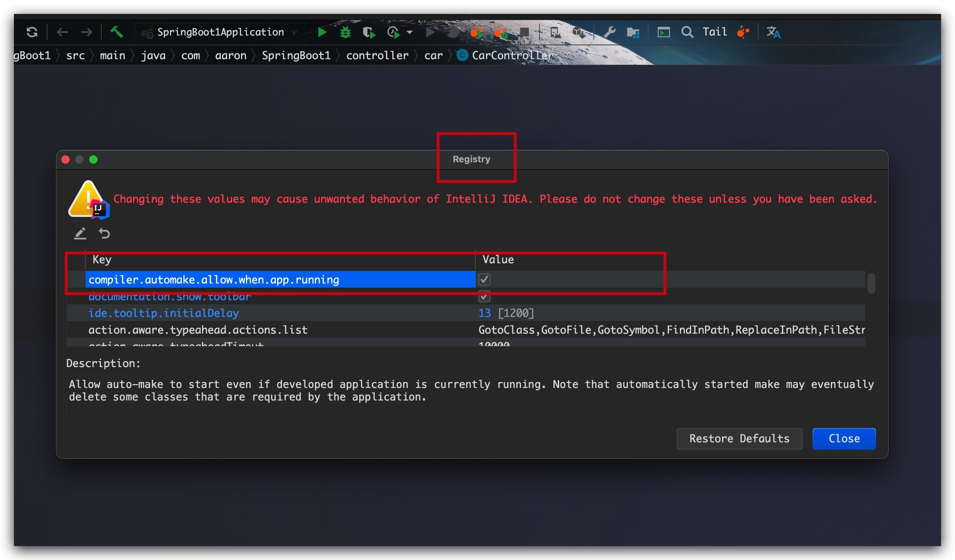Click the profiler run icon

coord(394,33)
